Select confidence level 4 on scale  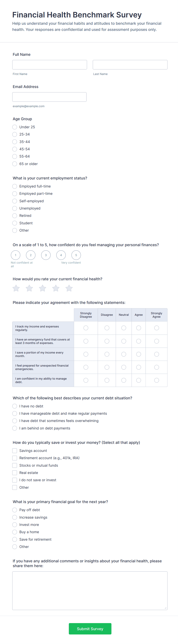click(x=61, y=255)
